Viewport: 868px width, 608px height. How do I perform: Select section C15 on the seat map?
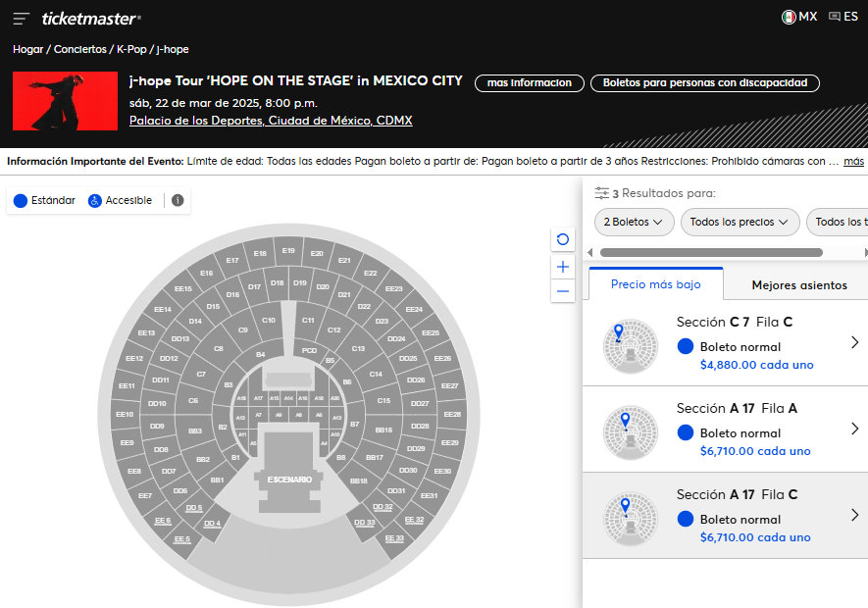tap(383, 400)
